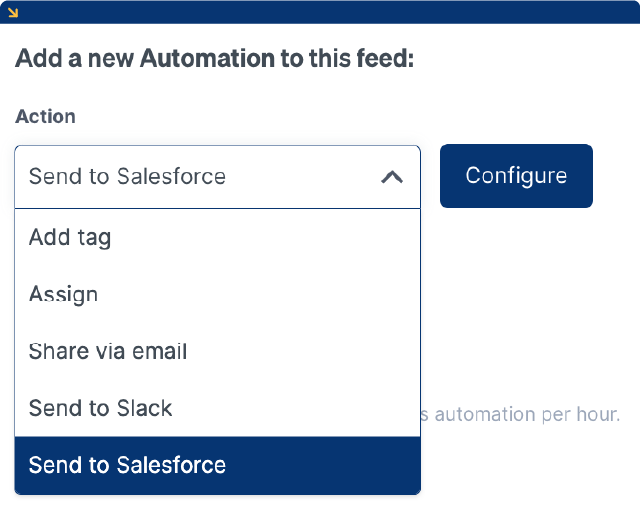640x517 pixels.
Task: Click the Action field label
Action: (45, 116)
